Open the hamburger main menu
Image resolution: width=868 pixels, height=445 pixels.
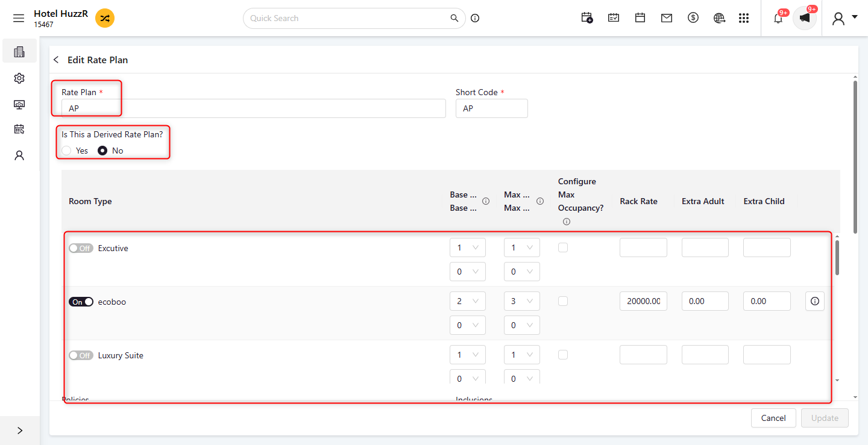pos(19,19)
